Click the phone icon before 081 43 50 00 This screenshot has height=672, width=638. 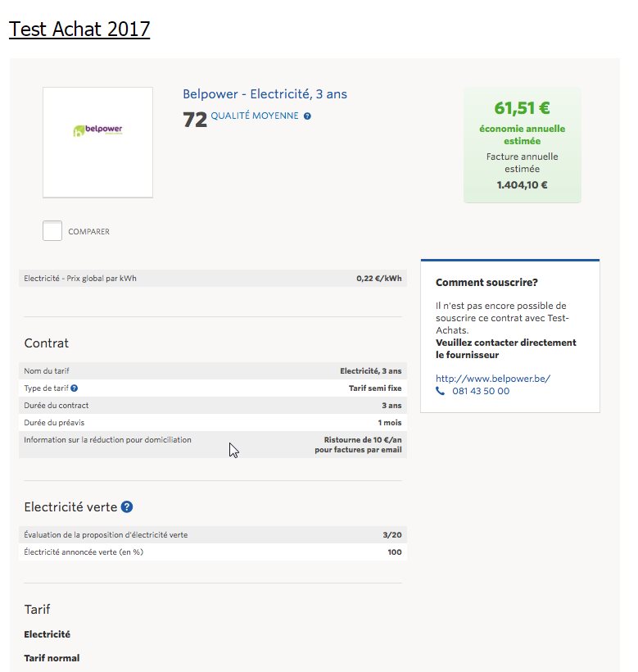pos(440,392)
